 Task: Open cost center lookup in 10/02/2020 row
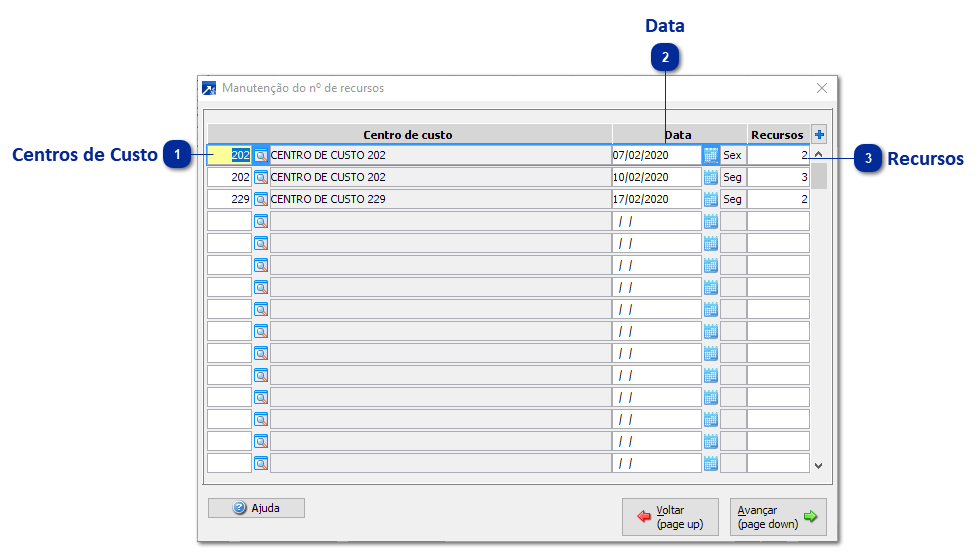tap(261, 177)
